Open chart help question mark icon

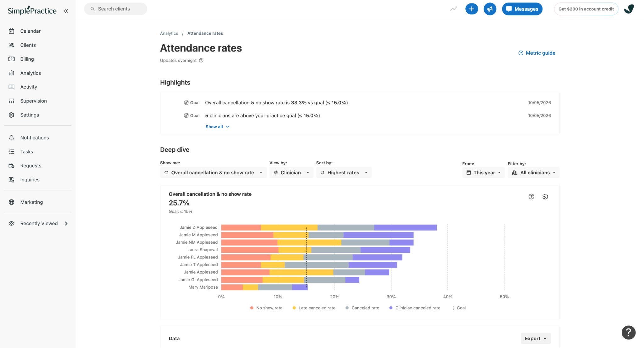point(531,197)
